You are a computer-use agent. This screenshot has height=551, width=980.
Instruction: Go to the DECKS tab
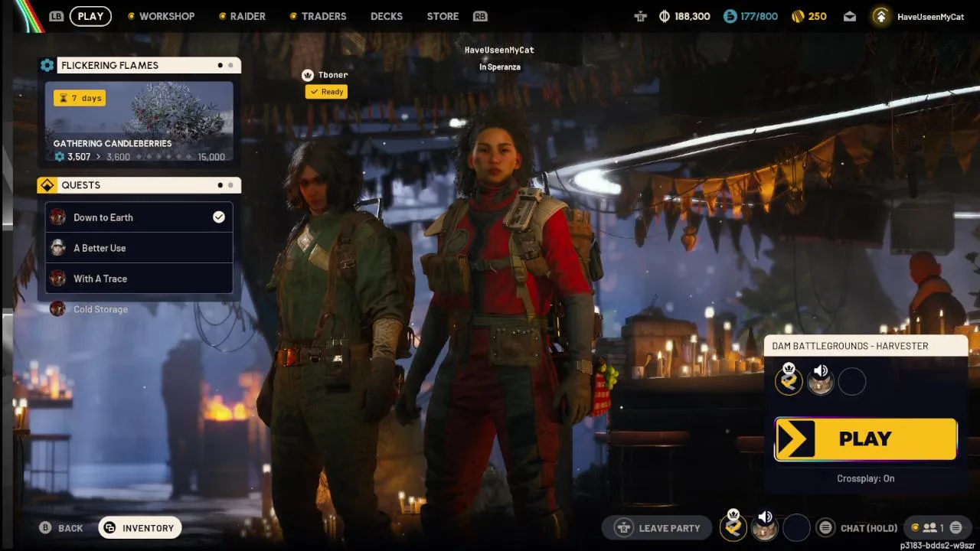click(387, 16)
